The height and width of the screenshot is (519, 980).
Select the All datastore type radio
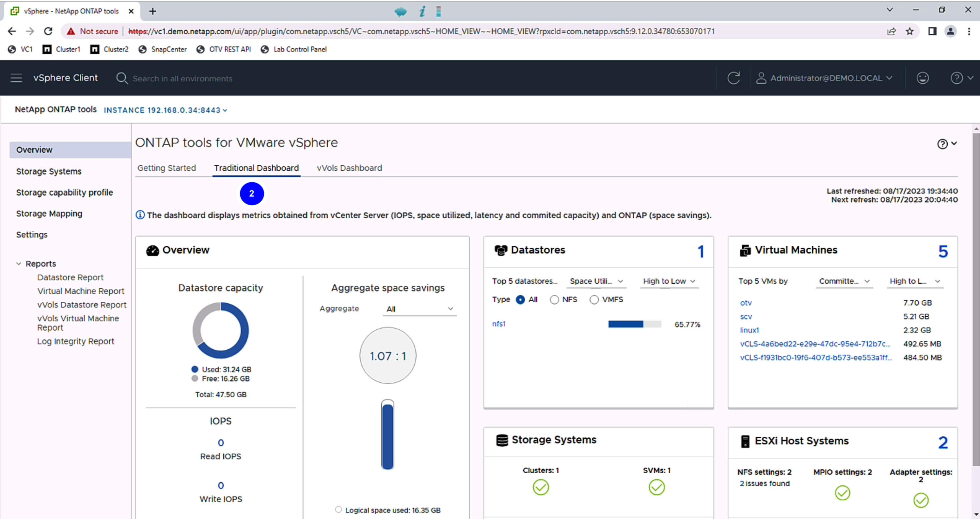[x=520, y=300]
